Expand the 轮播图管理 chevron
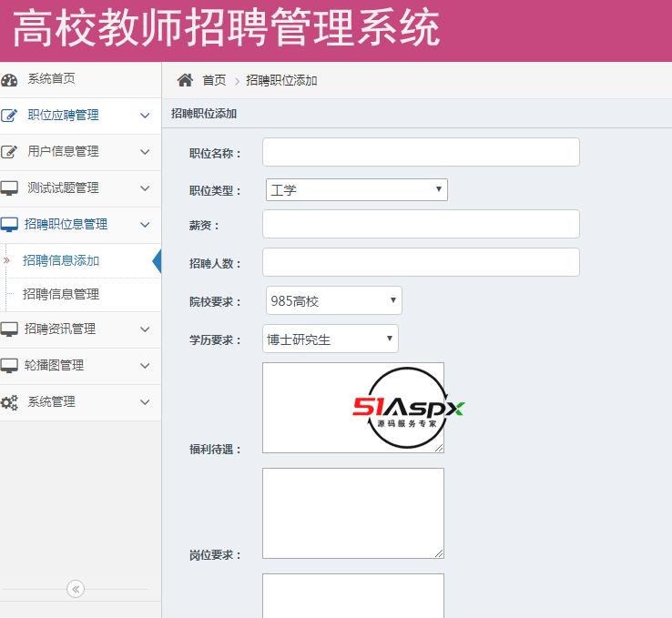672x618 pixels. click(x=145, y=366)
